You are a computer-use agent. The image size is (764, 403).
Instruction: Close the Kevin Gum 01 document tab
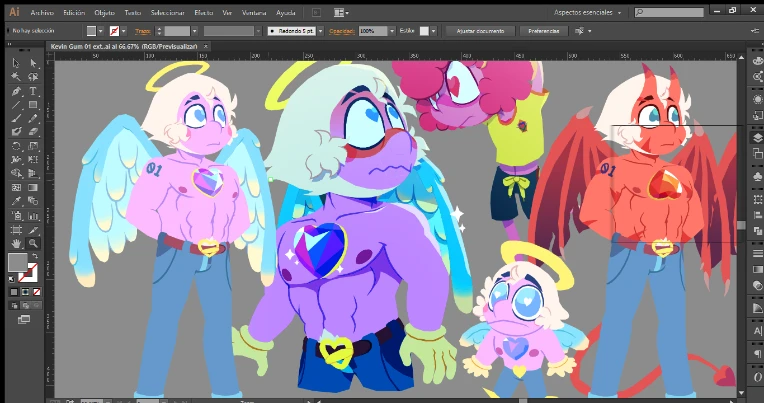click(206, 46)
